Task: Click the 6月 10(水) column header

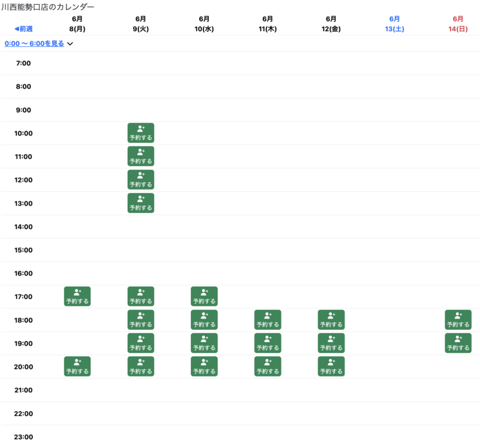Action: point(204,24)
